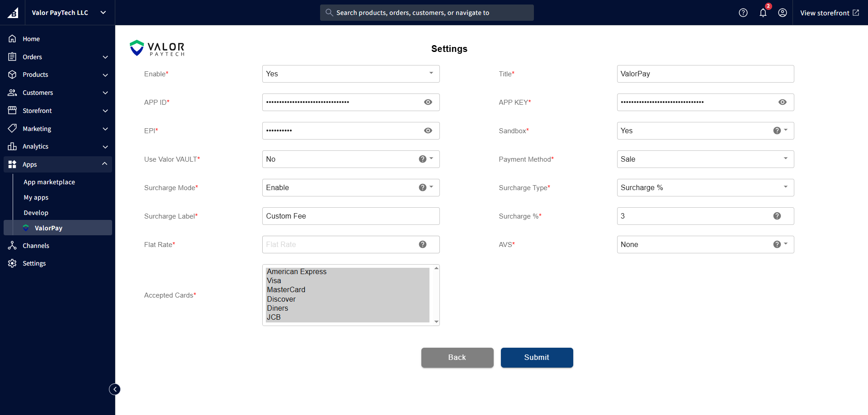Click the Title input field
868x415 pixels.
[x=705, y=74]
